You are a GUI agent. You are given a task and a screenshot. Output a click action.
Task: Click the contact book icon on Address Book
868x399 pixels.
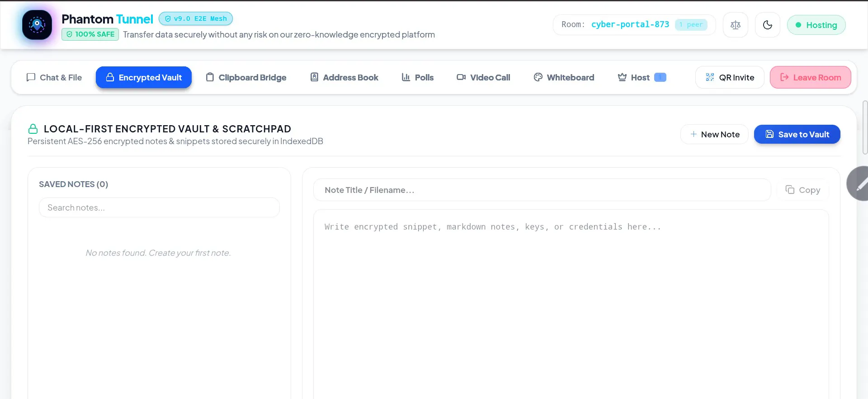click(314, 77)
